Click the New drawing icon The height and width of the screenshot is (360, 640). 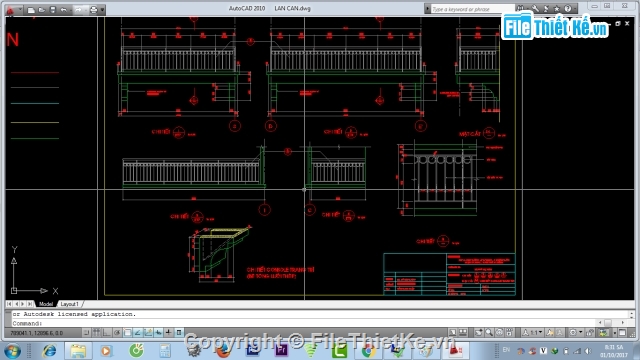pos(31,10)
